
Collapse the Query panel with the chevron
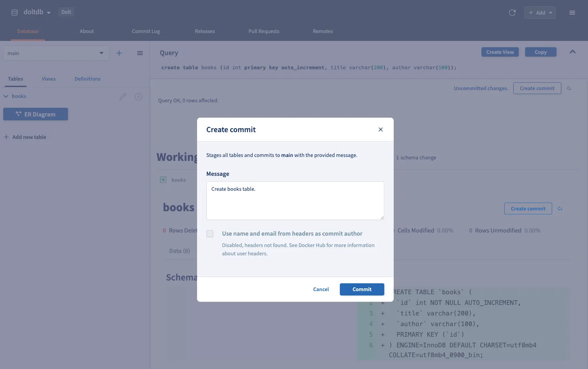(573, 52)
